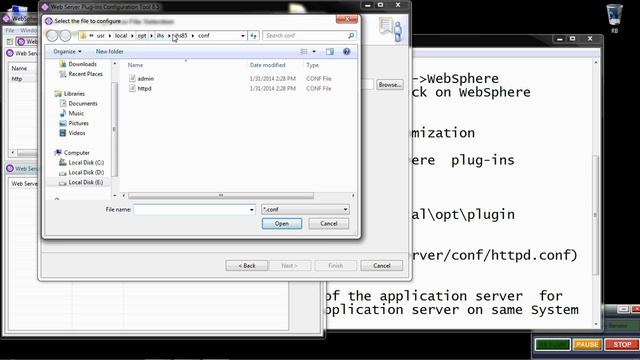Click the File name input field
The image size is (640, 360).
[191, 209]
